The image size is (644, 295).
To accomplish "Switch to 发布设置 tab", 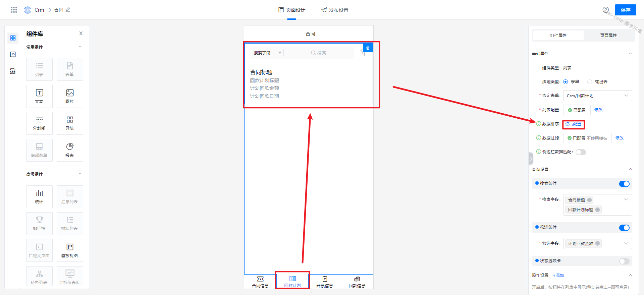I will point(335,10).
